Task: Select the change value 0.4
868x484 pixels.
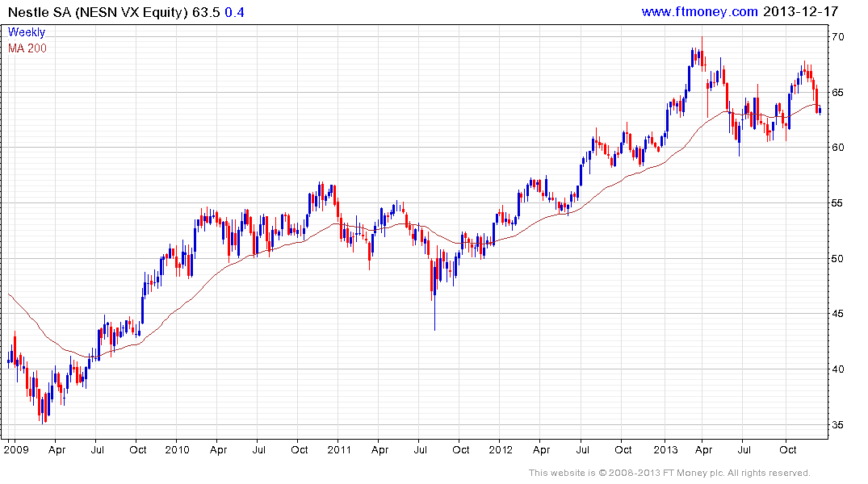Action: 234,12
